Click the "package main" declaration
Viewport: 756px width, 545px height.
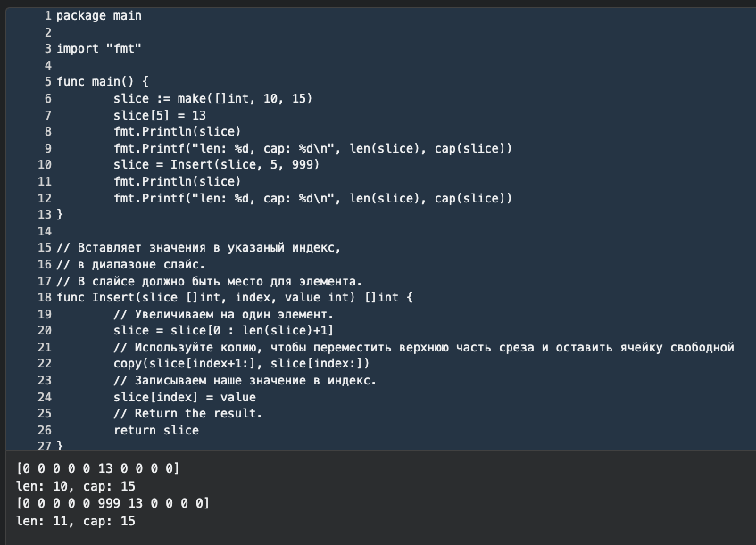click(x=98, y=15)
